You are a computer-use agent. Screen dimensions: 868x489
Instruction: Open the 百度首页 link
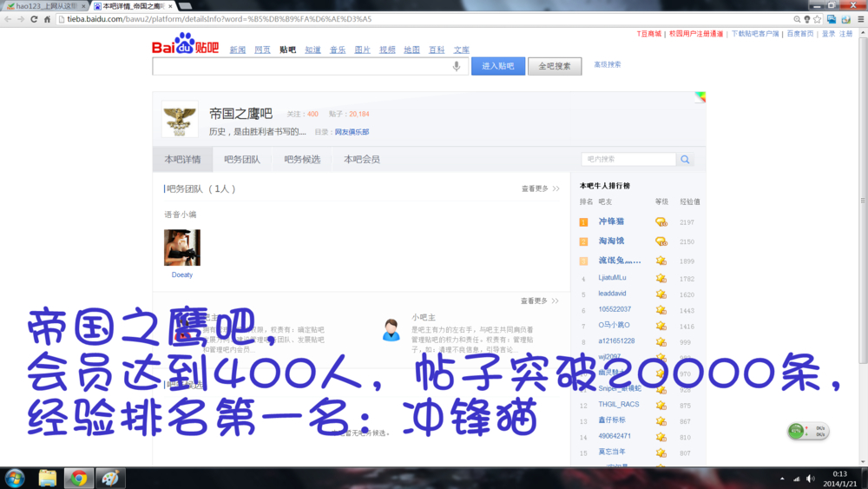tap(800, 34)
